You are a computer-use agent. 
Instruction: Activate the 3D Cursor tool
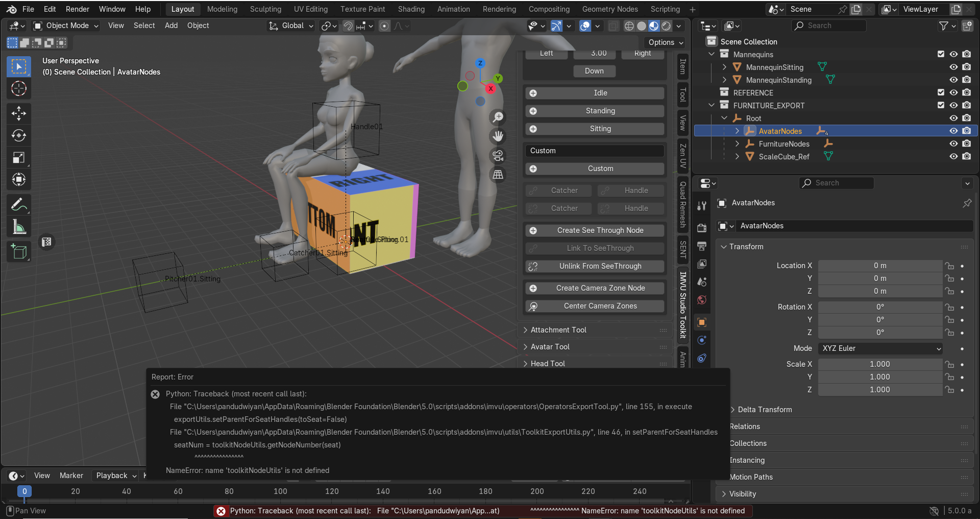click(x=19, y=89)
